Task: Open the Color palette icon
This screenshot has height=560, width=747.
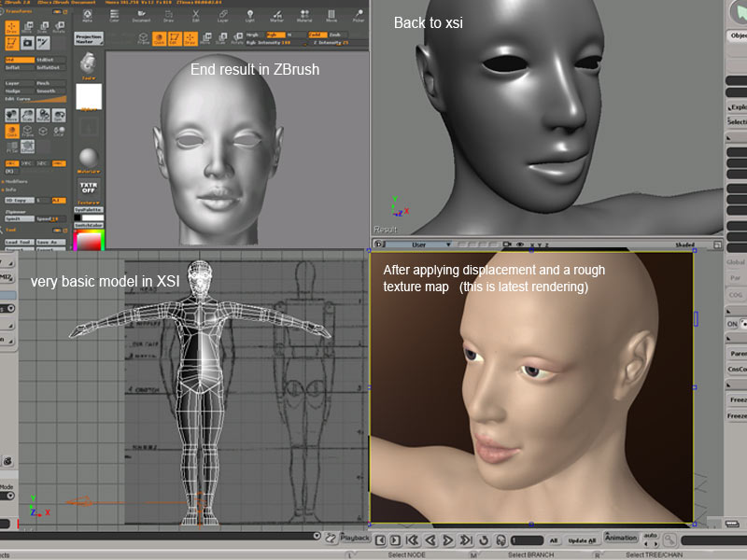Action: [x=114, y=16]
